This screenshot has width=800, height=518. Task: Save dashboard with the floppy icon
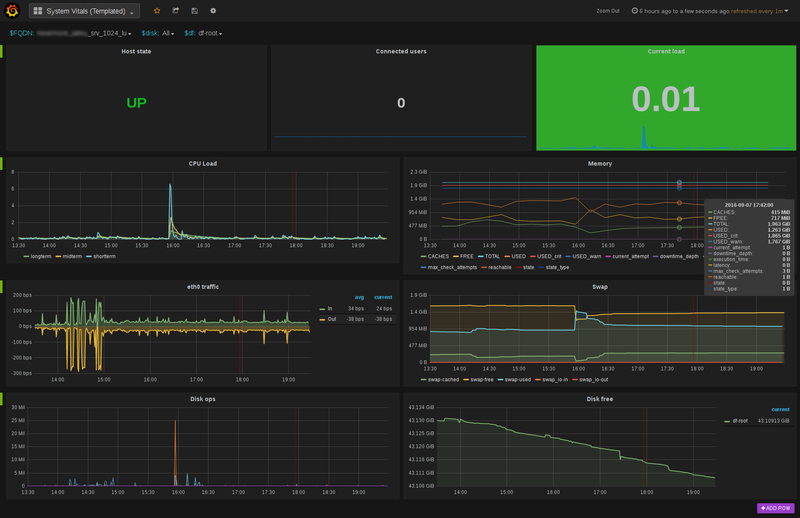194,11
